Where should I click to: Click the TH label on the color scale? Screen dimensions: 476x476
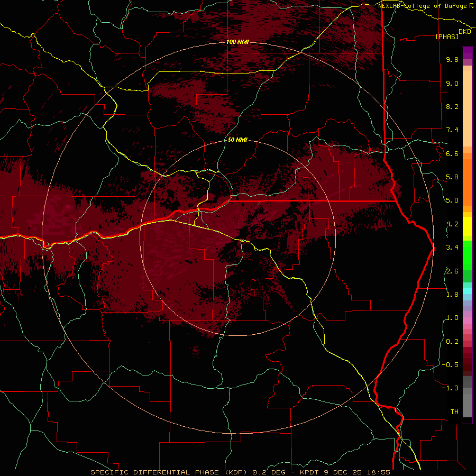click(x=454, y=412)
